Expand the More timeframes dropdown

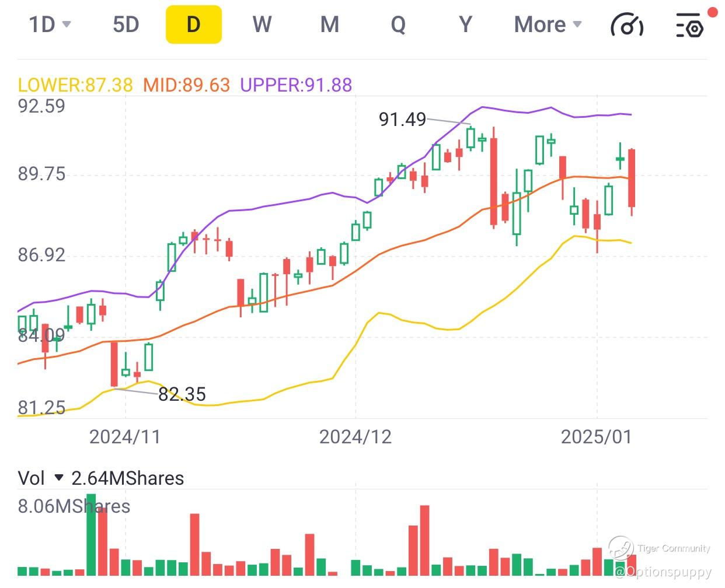pyautogui.click(x=548, y=24)
